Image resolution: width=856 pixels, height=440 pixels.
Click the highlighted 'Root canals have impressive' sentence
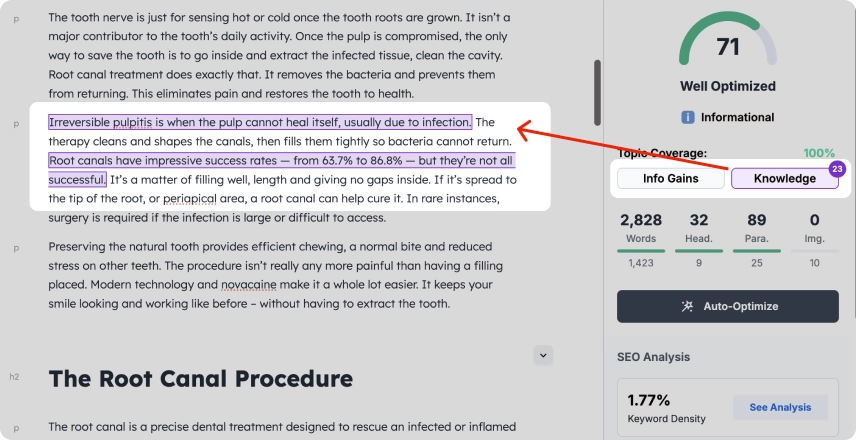pyautogui.click(x=280, y=161)
